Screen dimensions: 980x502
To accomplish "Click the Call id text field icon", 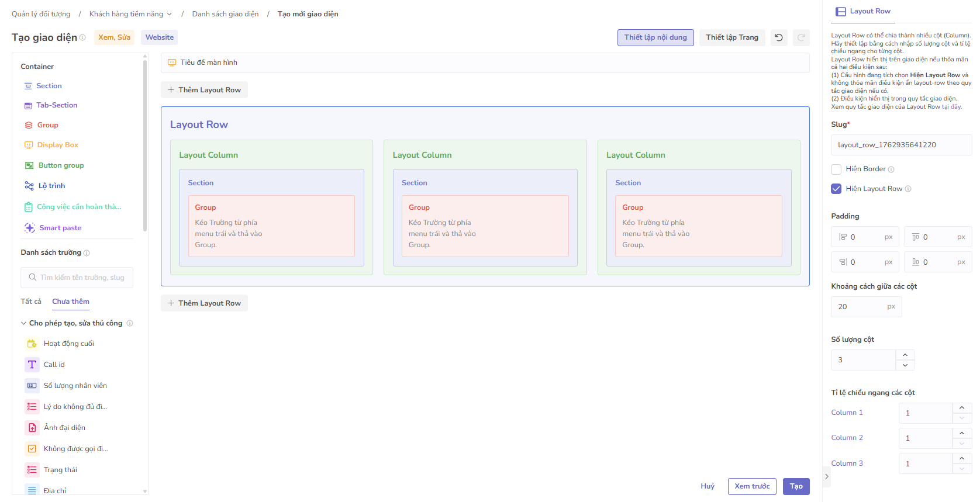I will 32,365.
